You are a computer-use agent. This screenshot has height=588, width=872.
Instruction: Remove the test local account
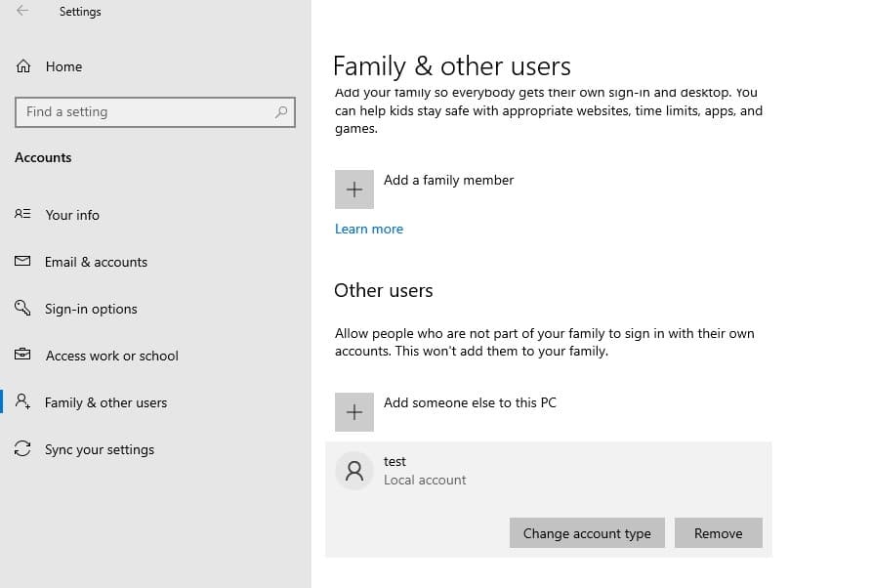pos(718,533)
